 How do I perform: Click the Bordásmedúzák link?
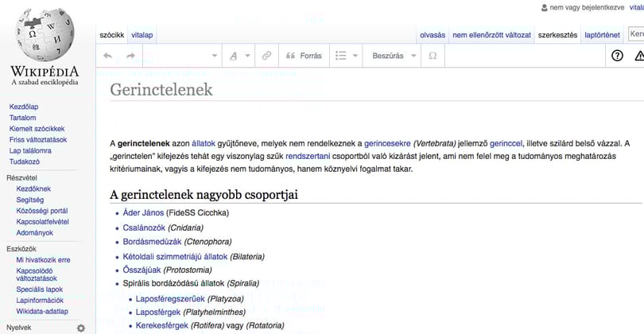click(x=152, y=242)
